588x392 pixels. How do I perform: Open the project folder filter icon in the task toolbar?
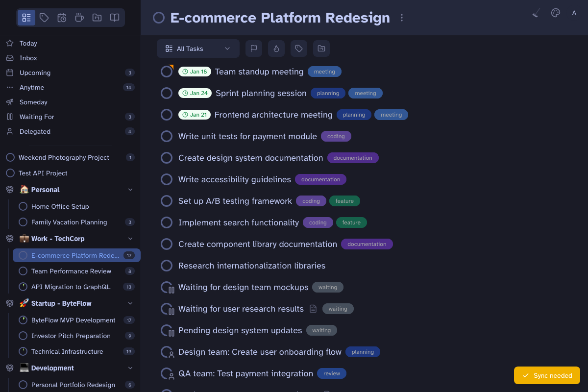321,49
